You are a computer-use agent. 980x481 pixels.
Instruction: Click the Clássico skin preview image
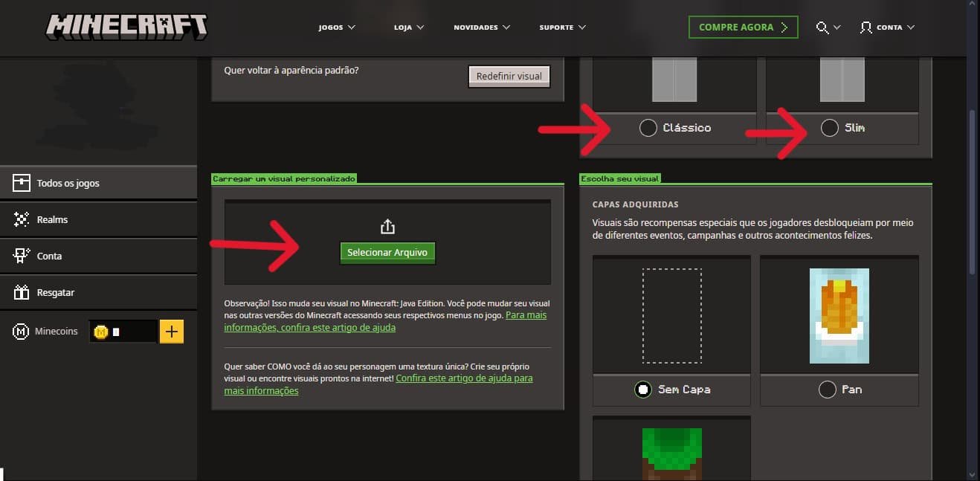674,80
